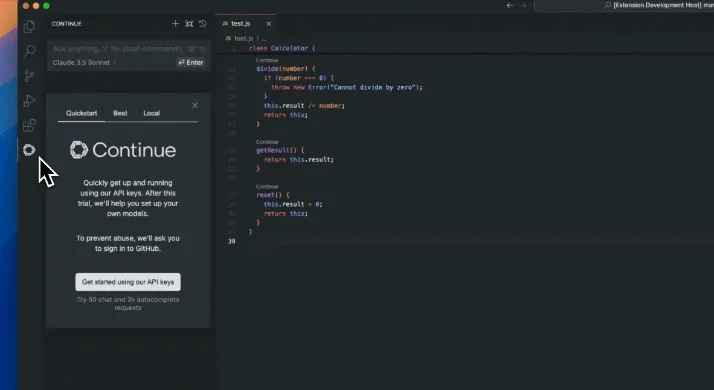The image size is (714, 390).
Task: Close the Continue onboarding card
Action: click(x=195, y=105)
